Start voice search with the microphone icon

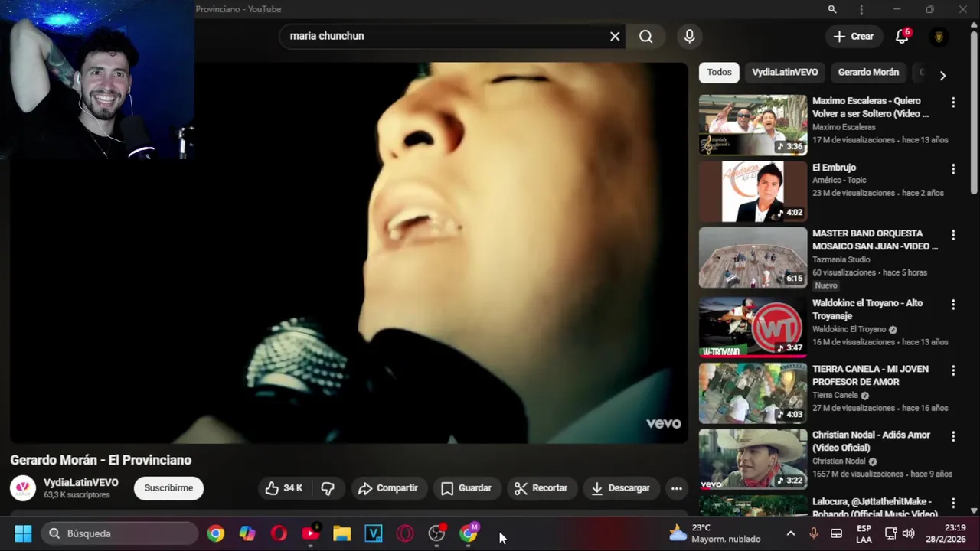tap(689, 36)
